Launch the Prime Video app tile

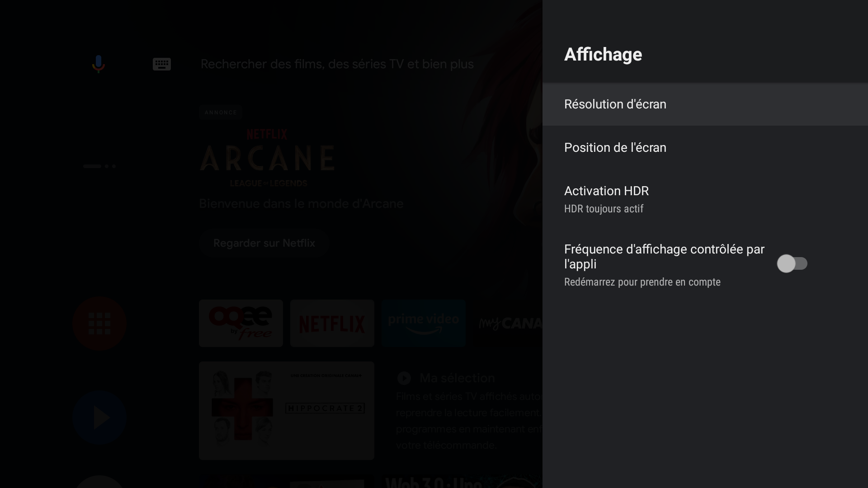[x=424, y=323]
